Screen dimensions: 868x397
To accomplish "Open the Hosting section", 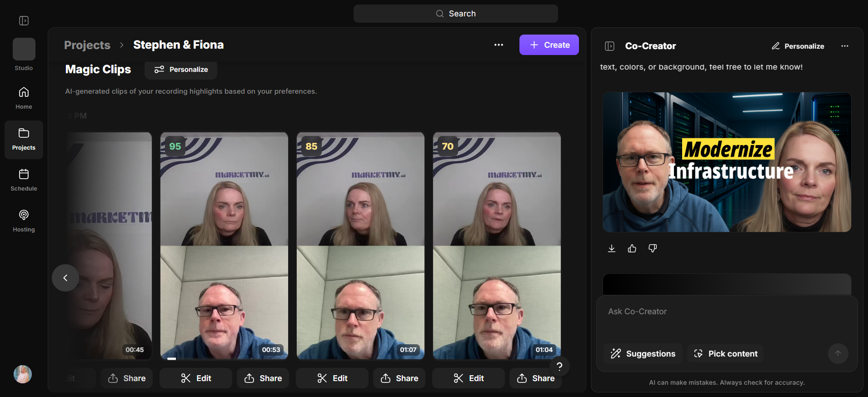I will (24, 221).
